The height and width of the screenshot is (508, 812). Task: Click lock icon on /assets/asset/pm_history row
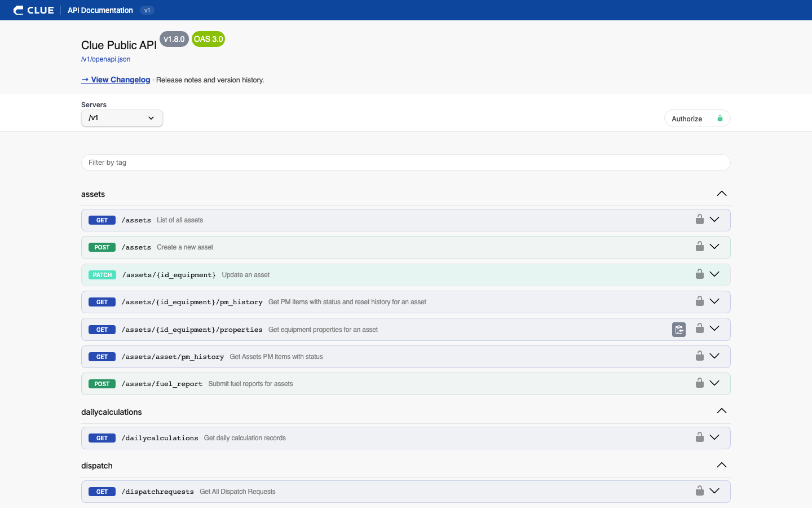(x=699, y=356)
